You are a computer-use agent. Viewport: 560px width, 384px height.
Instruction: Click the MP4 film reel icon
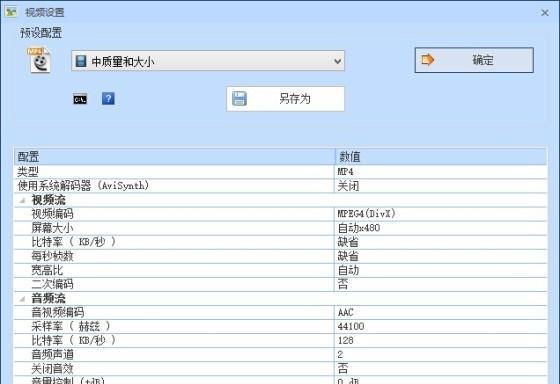39,60
